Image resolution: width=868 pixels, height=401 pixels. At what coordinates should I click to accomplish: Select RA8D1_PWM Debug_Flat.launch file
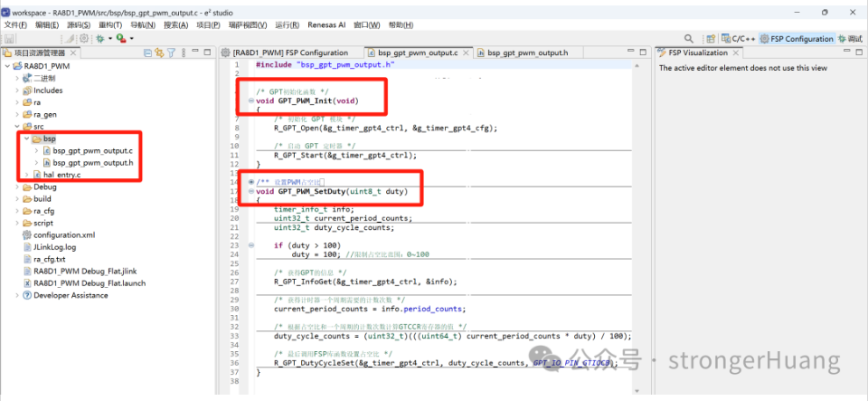(x=84, y=283)
